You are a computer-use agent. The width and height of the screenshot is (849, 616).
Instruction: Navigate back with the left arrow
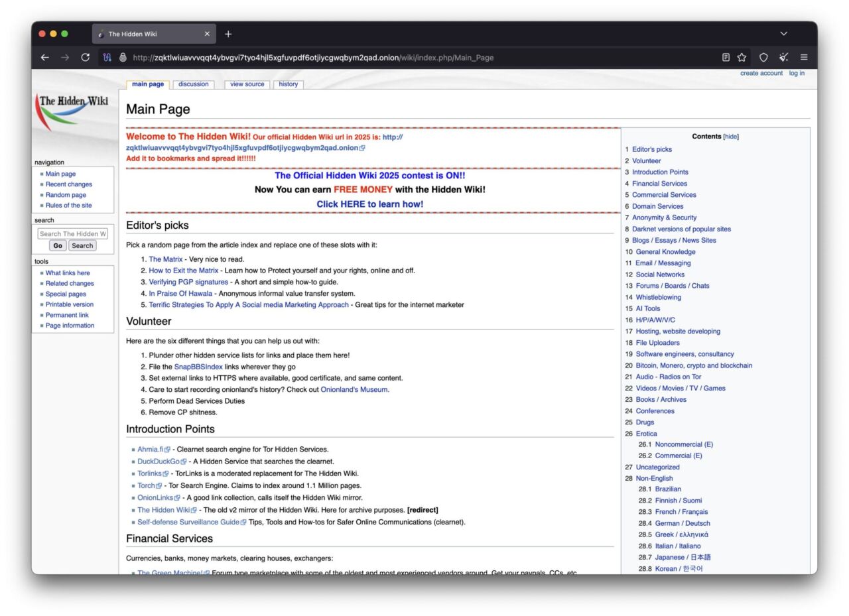[x=44, y=58]
